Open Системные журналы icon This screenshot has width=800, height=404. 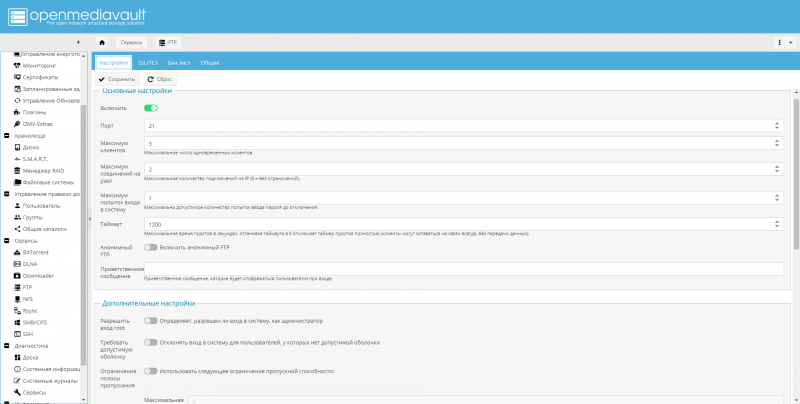[17, 381]
